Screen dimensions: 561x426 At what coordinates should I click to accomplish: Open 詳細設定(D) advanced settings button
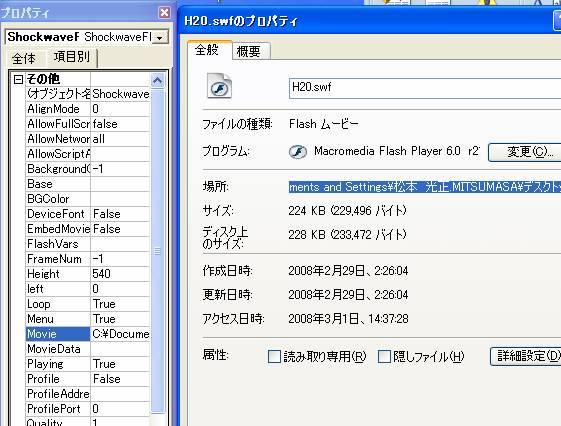click(x=526, y=356)
